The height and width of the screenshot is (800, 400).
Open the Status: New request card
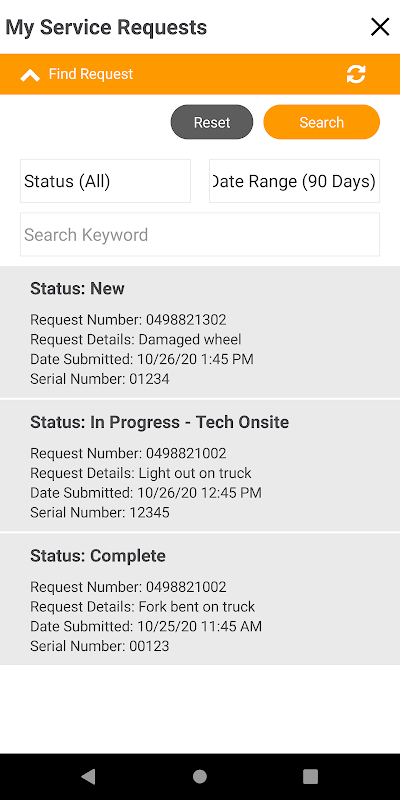tap(200, 332)
